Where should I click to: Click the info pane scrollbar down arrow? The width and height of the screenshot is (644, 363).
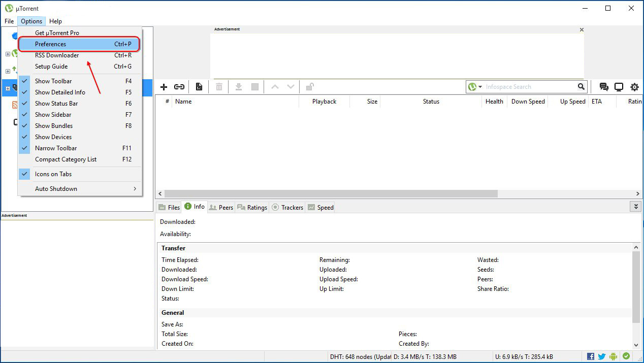click(x=636, y=345)
